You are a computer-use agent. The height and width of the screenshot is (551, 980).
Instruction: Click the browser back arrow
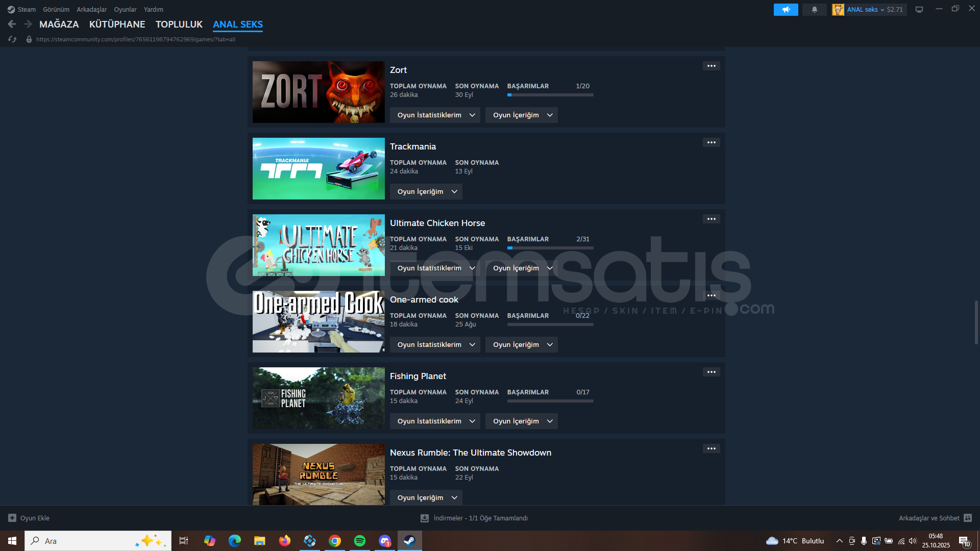point(12,24)
